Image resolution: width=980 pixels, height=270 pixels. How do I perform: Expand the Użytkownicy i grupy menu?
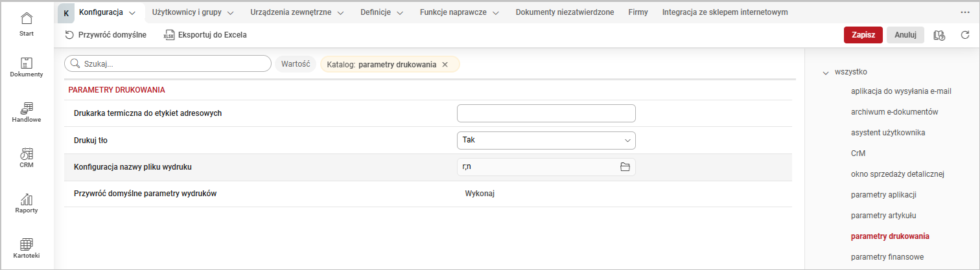185,12
